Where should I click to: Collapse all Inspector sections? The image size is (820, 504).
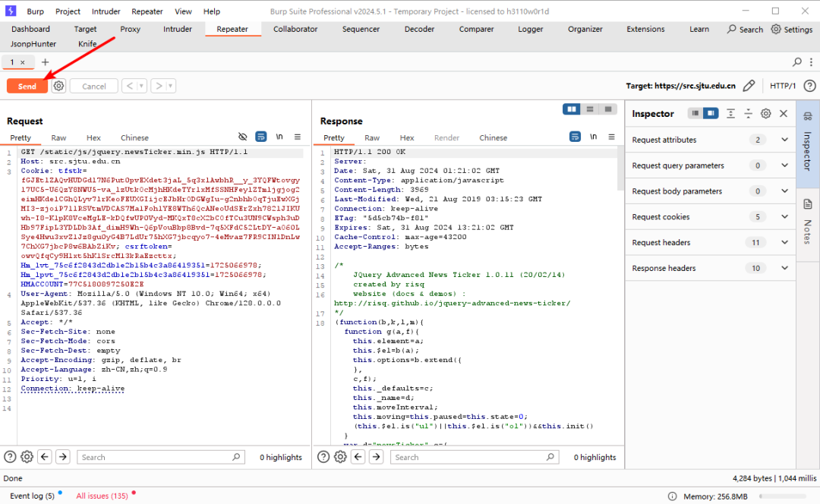click(749, 113)
